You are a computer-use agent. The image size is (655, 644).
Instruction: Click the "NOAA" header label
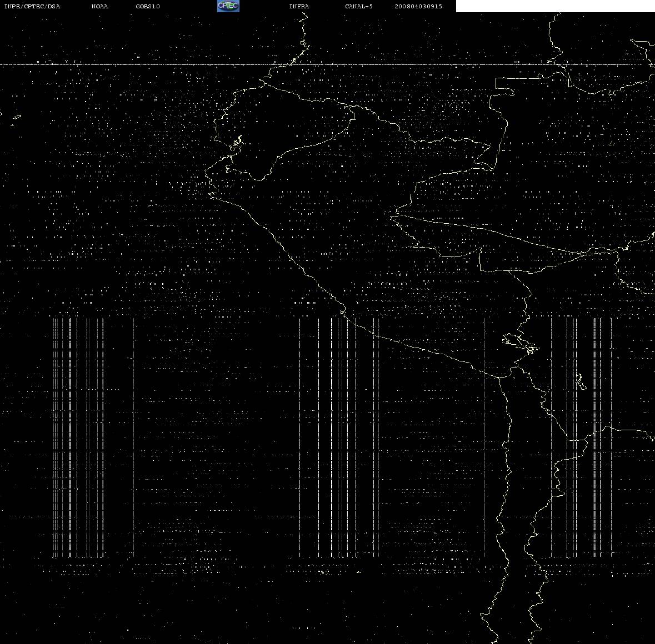click(x=99, y=6)
